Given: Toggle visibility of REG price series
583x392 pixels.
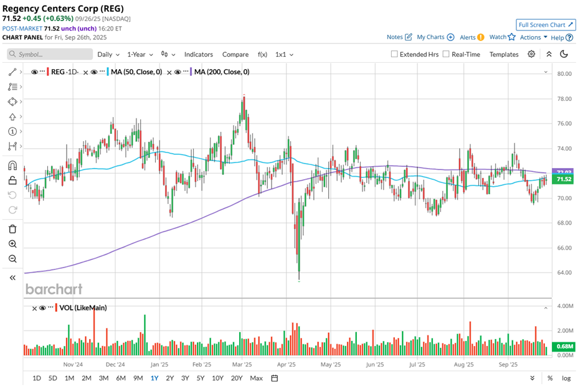Looking at the screenshot, I should [x=34, y=72].
